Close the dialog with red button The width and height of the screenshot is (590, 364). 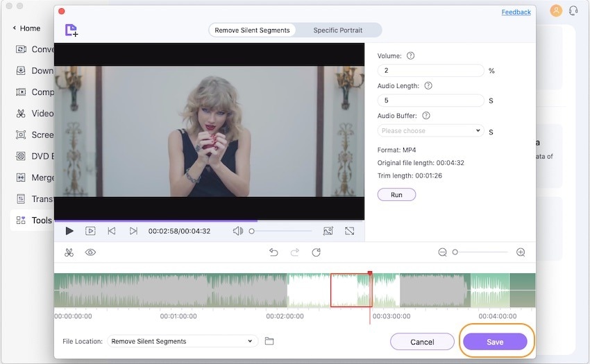tap(62, 11)
